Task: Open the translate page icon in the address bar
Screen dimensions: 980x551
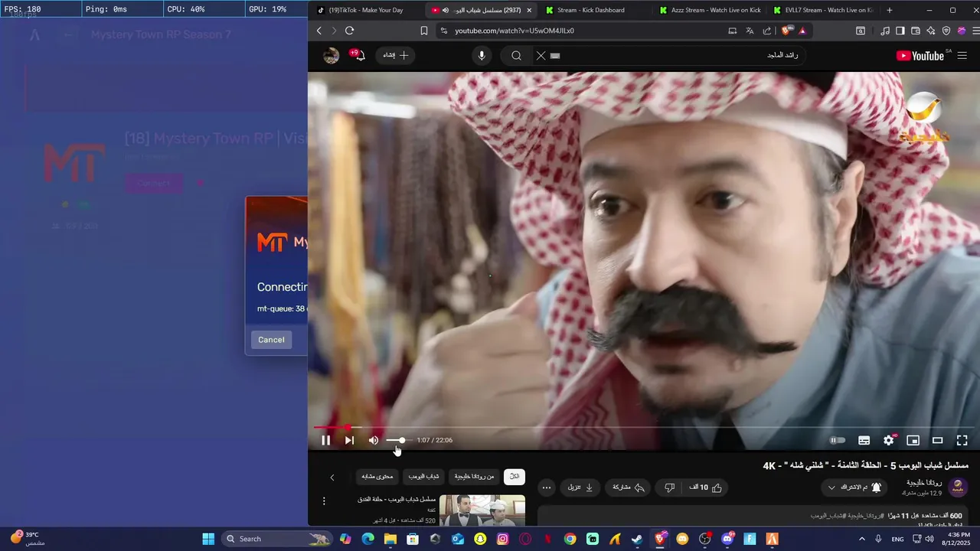Action: tap(750, 31)
